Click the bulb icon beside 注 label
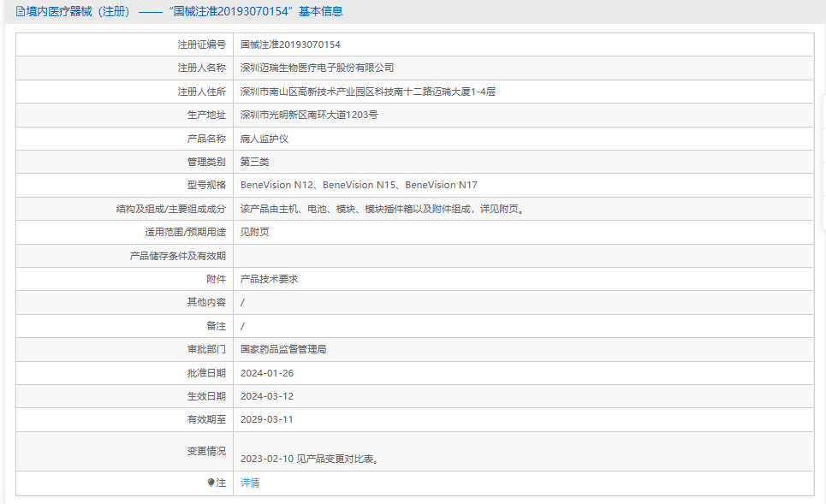 (211, 483)
